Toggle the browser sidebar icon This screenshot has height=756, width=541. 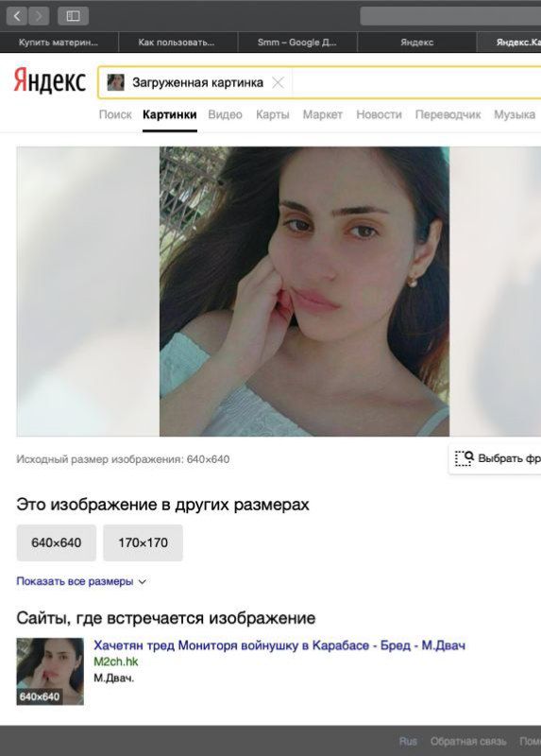73,16
